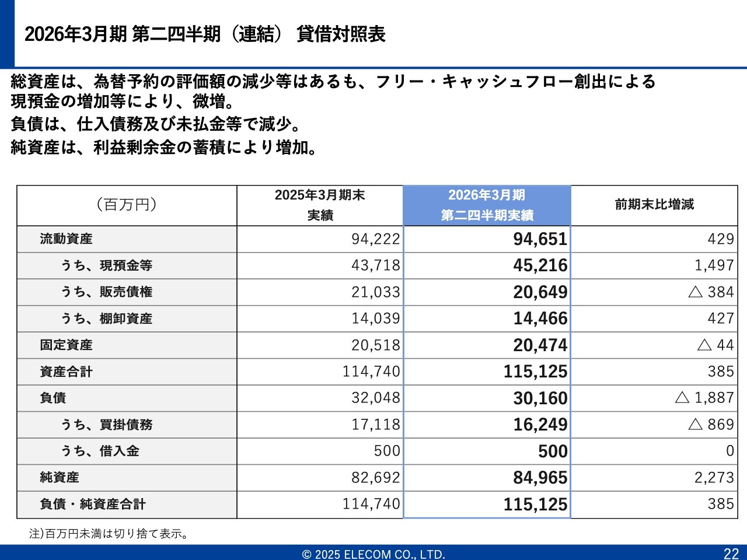Click the 流動資産 row label
747x560 pixels.
[66, 239]
